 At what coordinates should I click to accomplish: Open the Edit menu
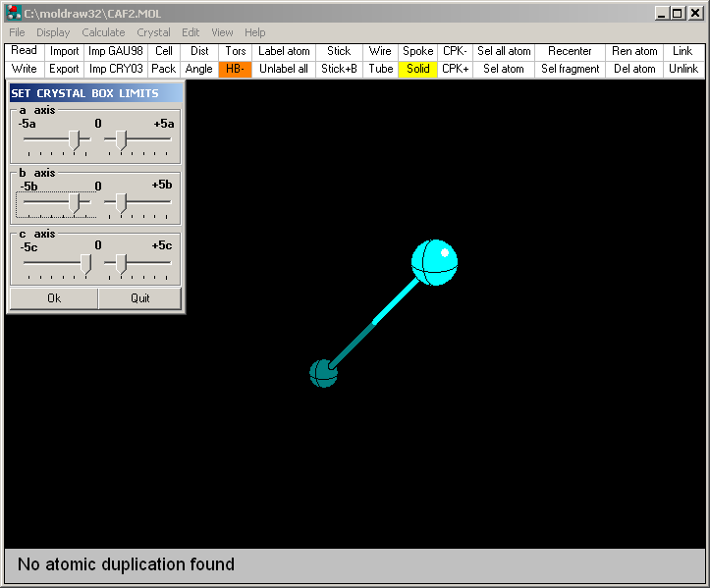(x=191, y=32)
